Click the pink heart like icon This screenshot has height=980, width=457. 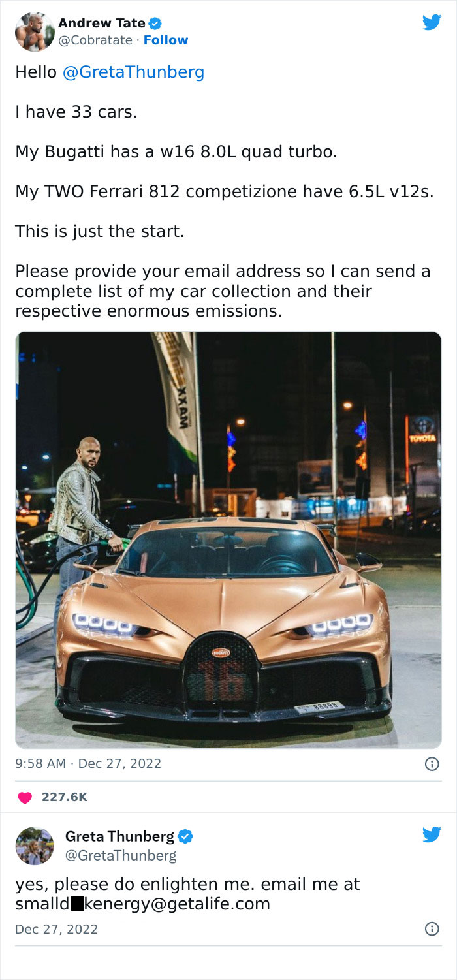tap(25, 797)
